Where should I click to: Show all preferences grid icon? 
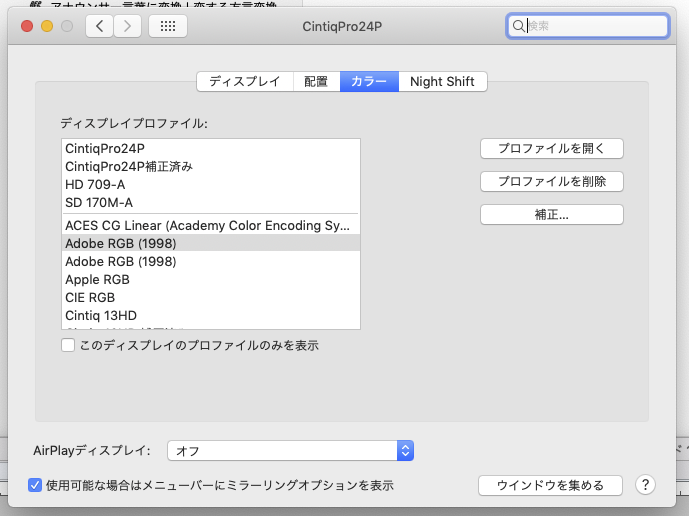[x=168, y=27]
